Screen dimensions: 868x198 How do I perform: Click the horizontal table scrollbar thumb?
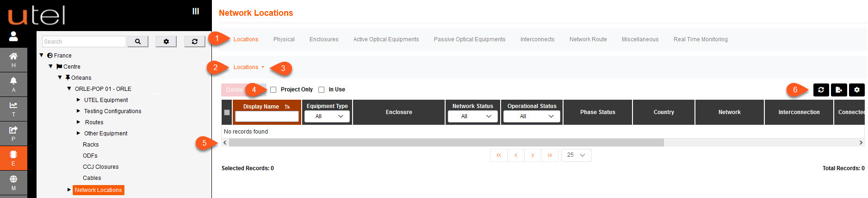click(446, 142)
